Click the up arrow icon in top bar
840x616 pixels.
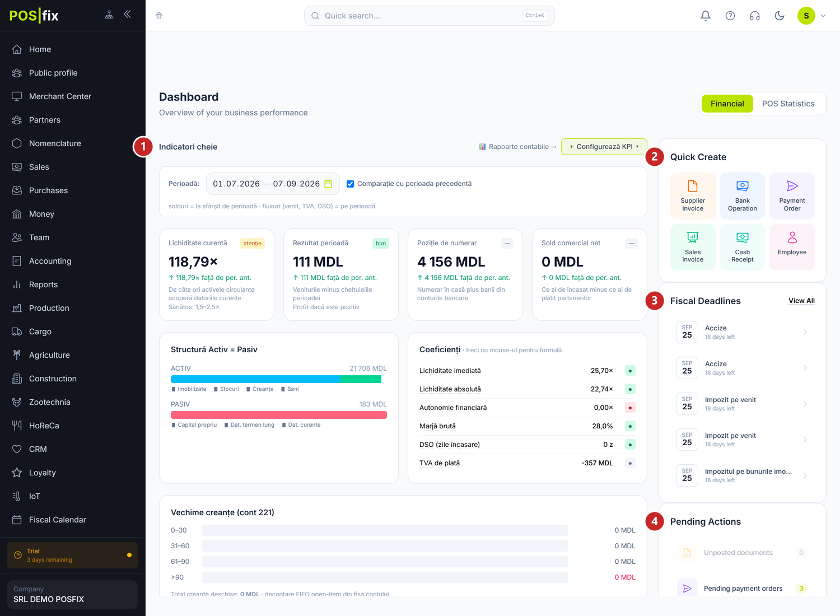(x=159, y=16)
